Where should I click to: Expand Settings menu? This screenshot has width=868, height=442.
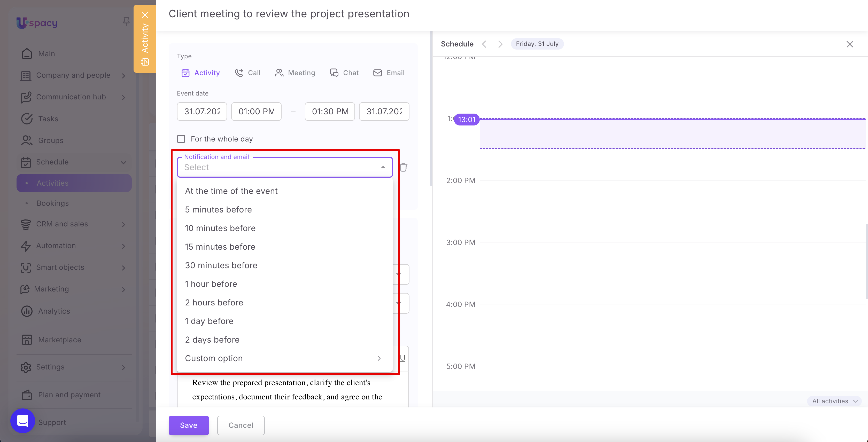coord(124,367)
